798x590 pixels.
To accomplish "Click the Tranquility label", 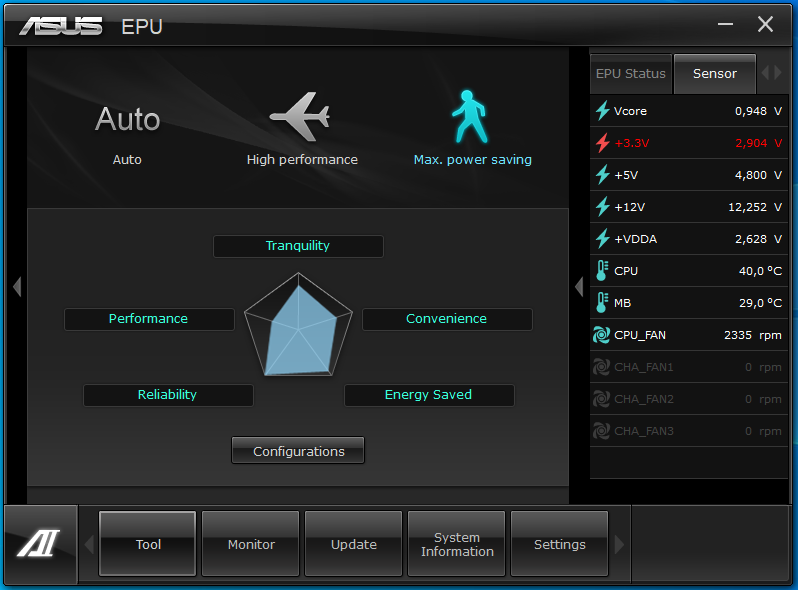I will [298, 246].
